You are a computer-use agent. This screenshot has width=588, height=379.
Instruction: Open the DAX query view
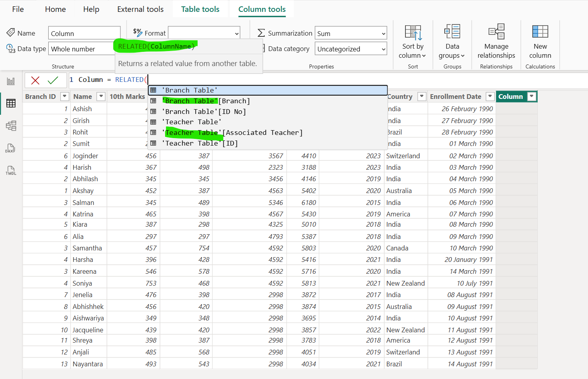(11, 148)
